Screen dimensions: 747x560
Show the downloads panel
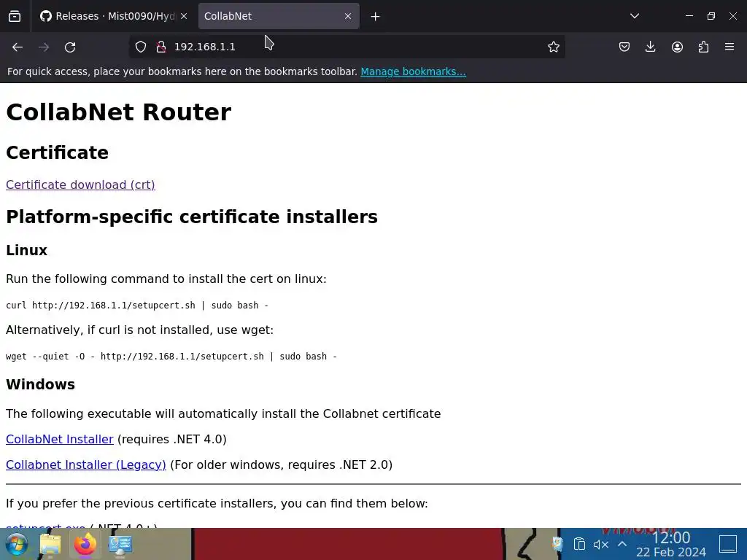click(x=650, y=47)
